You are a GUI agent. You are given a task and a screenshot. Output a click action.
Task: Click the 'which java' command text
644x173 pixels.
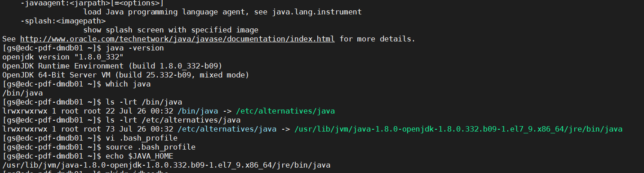click(x=128, y=84)
